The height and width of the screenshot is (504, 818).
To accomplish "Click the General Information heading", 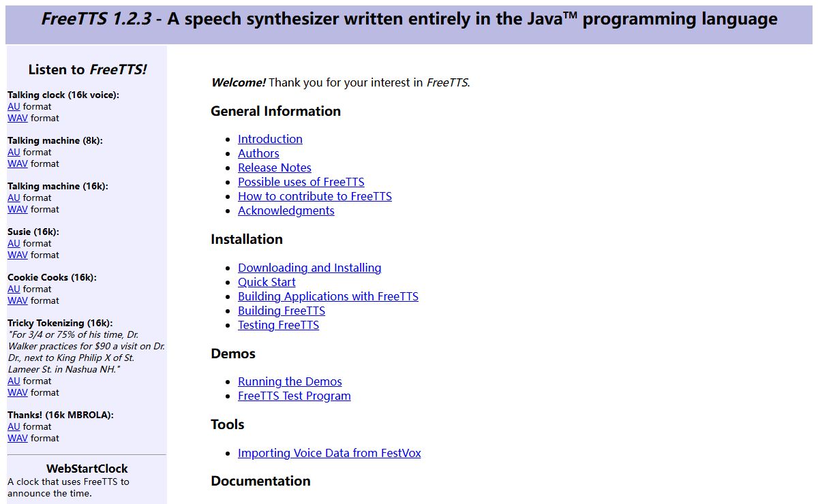I will tap(275, 111).
